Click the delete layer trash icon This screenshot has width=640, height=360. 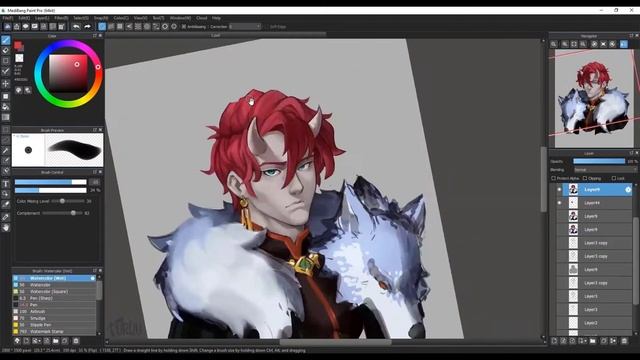coord(624,340)
